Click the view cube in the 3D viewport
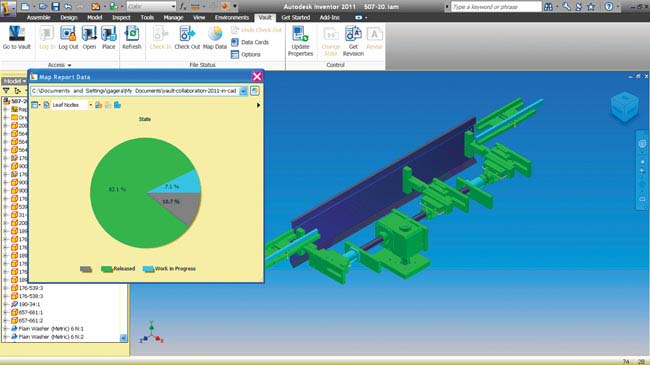Viewport: 650px width, 365px height. pyautogui.click(x=625, y=107)
